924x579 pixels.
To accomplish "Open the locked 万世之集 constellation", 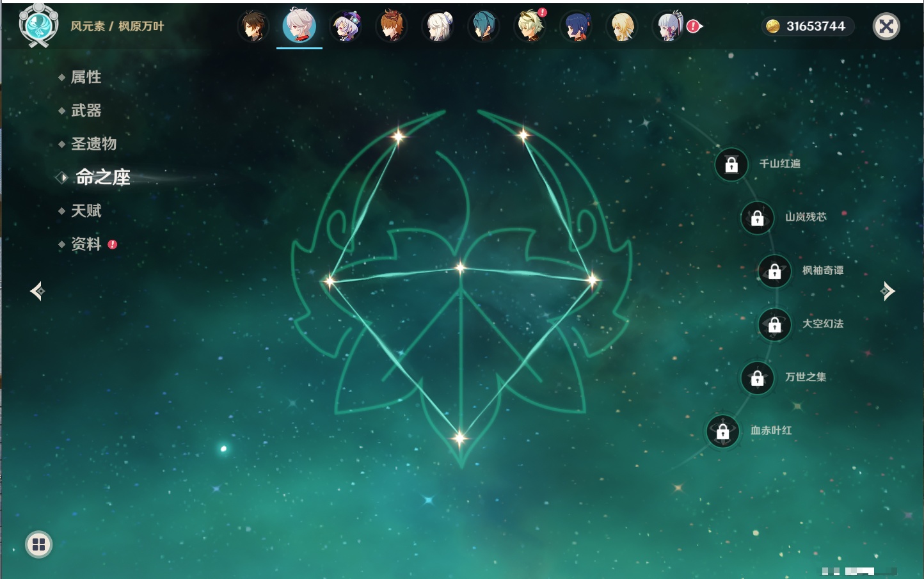I will pos(758,377).
